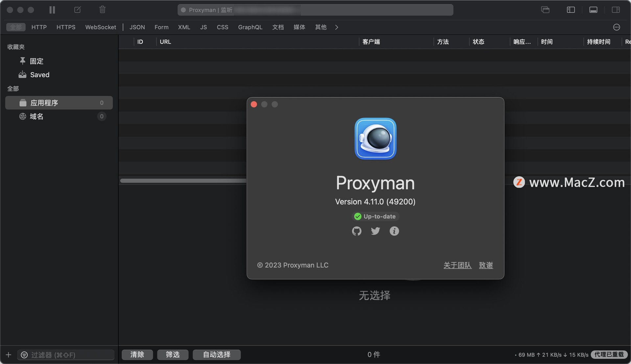Open the more options ellipsis icon

(617, 27)
